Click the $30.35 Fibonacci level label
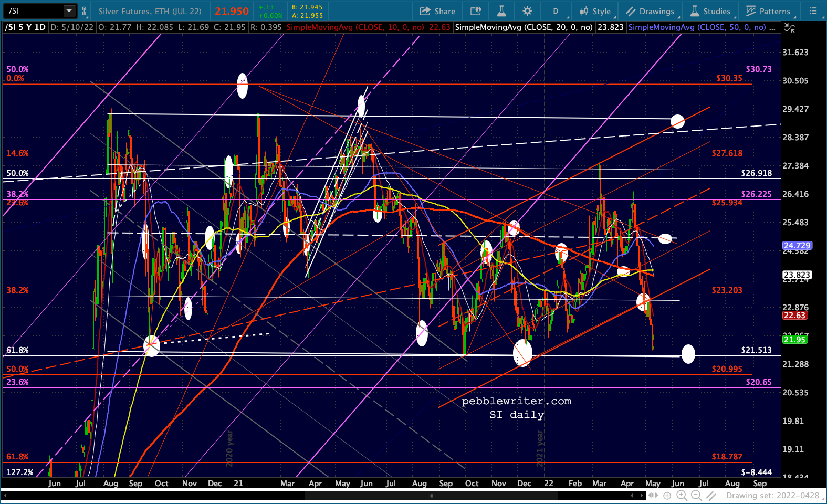 [x=729, y=78]
